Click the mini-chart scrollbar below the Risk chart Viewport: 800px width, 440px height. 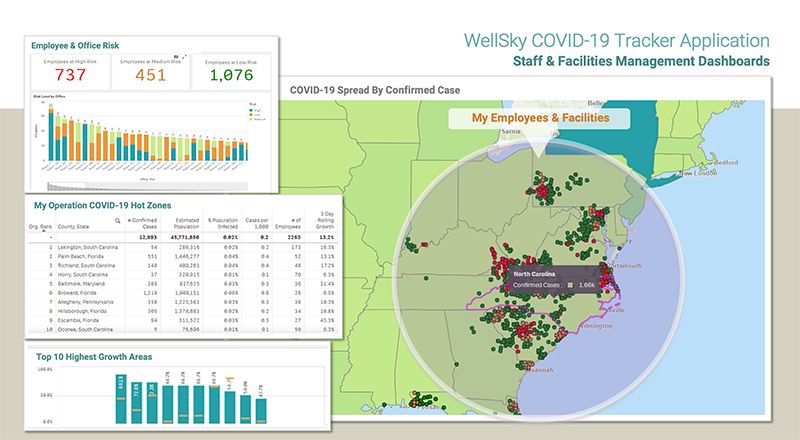(147, 186)
